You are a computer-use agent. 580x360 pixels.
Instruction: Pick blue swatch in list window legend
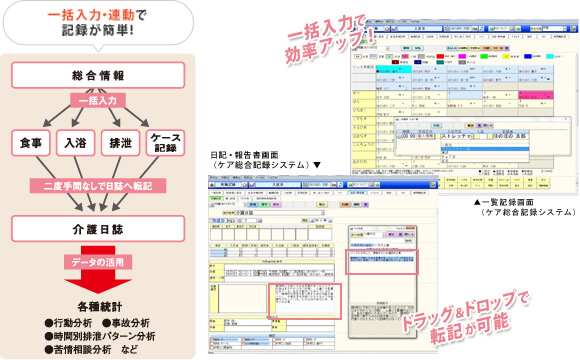528,56
